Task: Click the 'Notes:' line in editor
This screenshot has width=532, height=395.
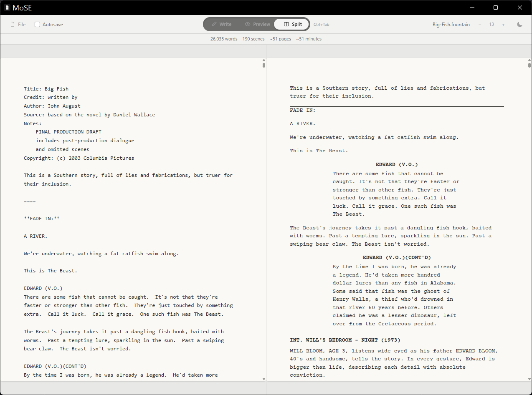Action: 33,123
